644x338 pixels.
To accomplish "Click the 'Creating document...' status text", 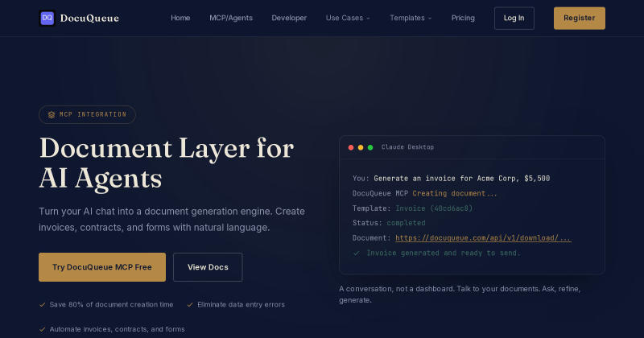I will point(455,193).
